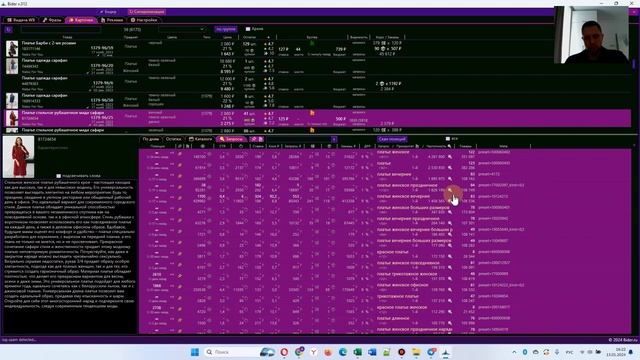Click the 'Скан позиций' button
This screenshot has width=640, height=360.
tap(392, 139)
